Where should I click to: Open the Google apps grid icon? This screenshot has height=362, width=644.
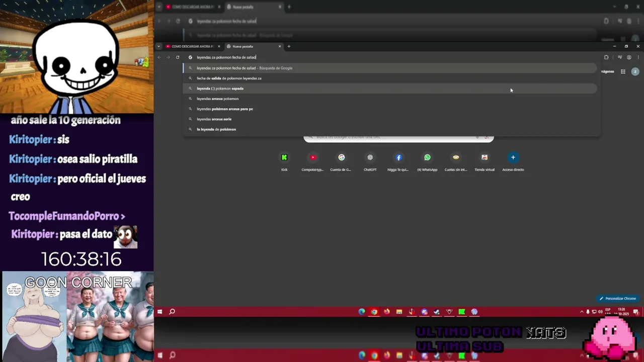[x=623, y=71]
